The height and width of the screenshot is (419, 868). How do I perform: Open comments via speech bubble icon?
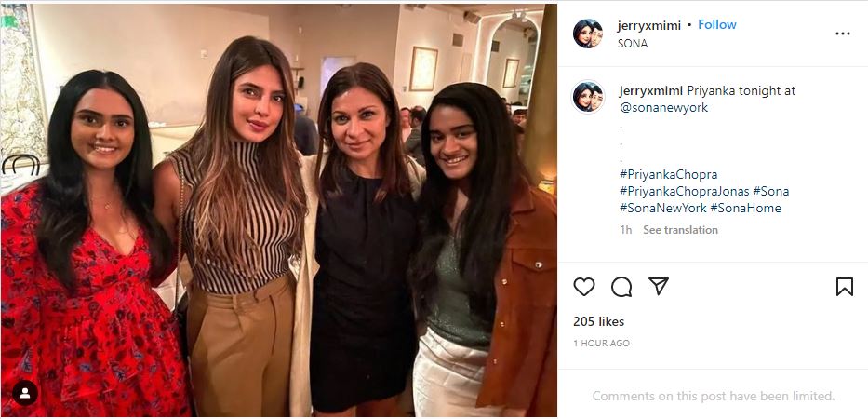coord(621,287)
